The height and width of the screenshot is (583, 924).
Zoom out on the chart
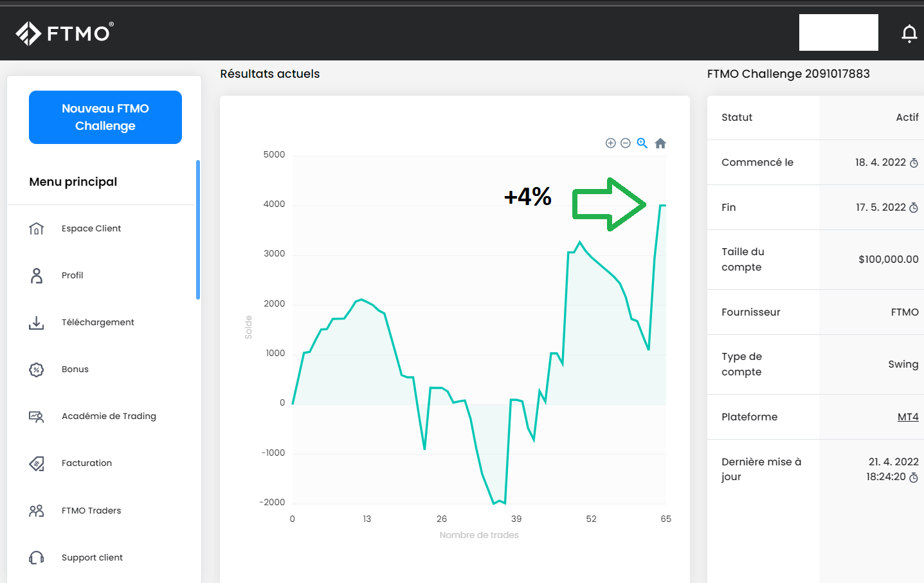(626, 143)
